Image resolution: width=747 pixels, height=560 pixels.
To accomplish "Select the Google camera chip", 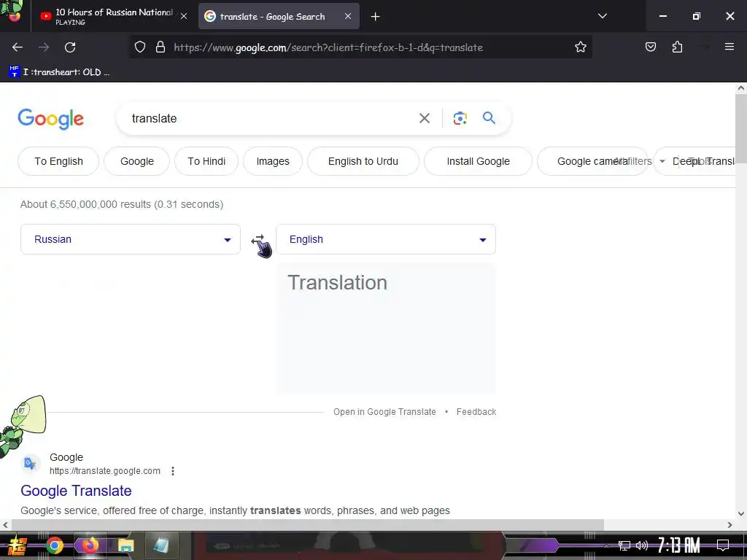I will click(x=592, y=161).
